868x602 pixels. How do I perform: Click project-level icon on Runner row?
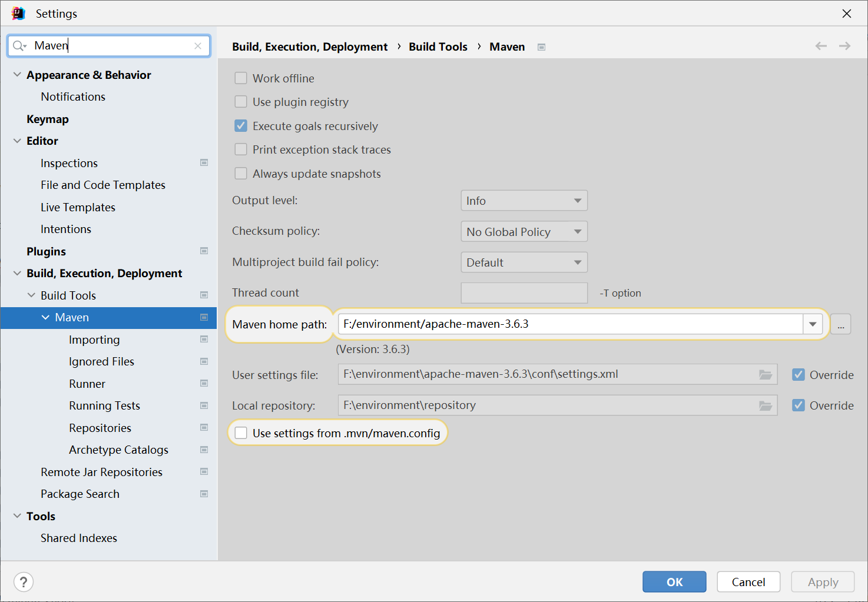coord(204,384)
